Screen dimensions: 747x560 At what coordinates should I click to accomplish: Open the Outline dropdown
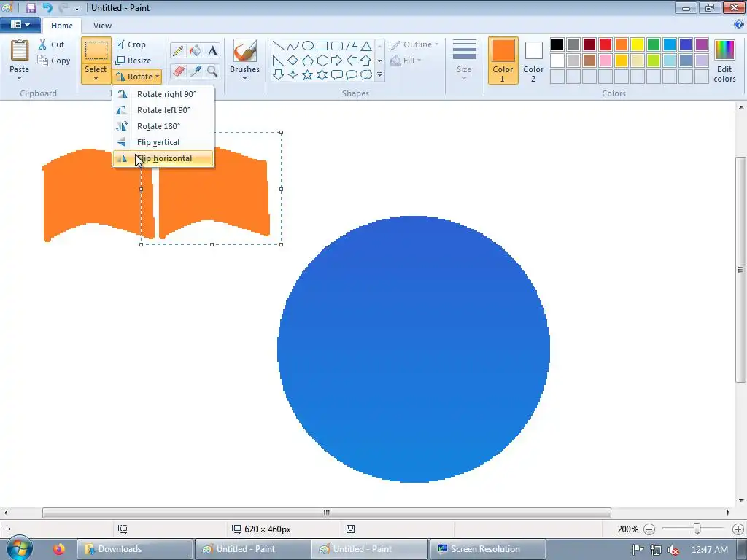414,44
